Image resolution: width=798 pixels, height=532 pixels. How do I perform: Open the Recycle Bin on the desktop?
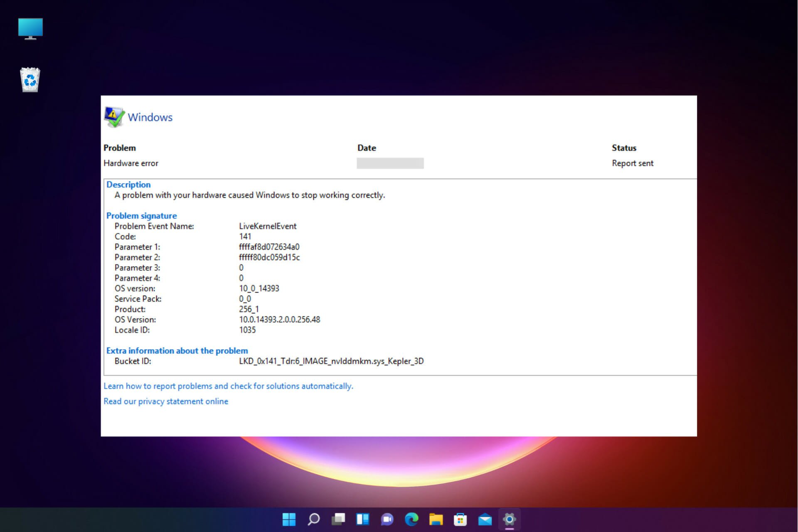point(30,79)
